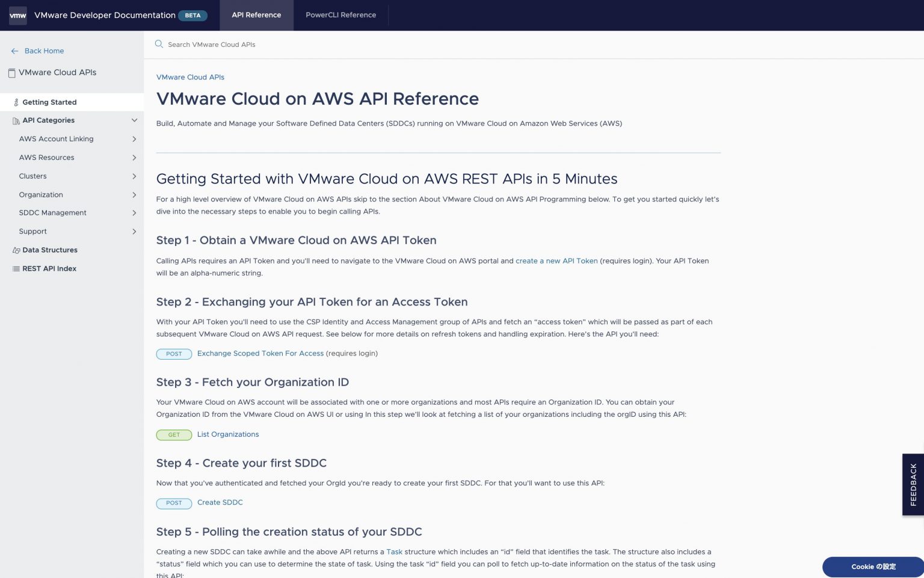Screen dimensions: 924x578
Task: Expand the Clusters chevron
Action: 134,176
